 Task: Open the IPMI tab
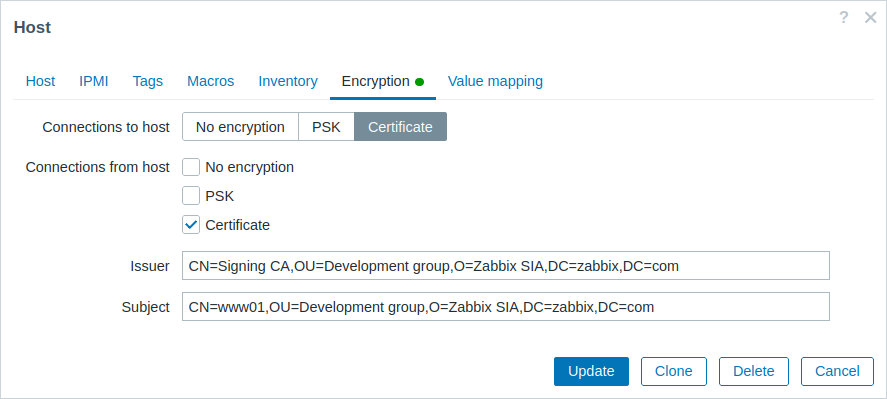tap(94, 81)
